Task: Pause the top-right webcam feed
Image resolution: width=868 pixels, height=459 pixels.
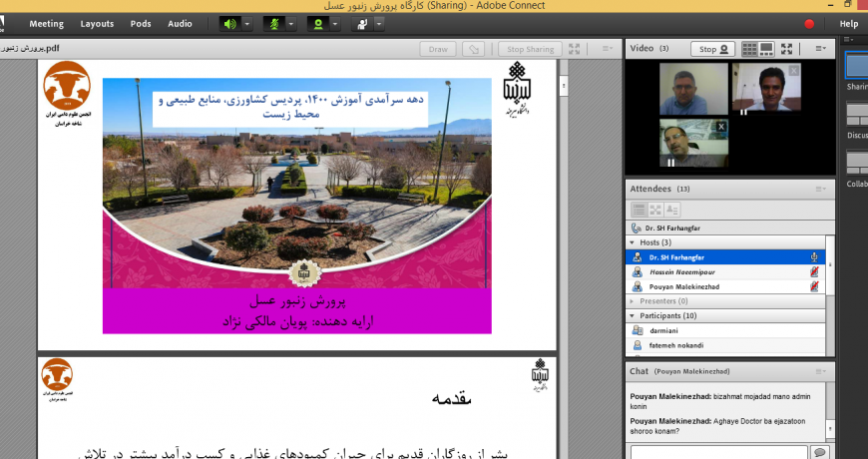Action: (x=743, y=113)
